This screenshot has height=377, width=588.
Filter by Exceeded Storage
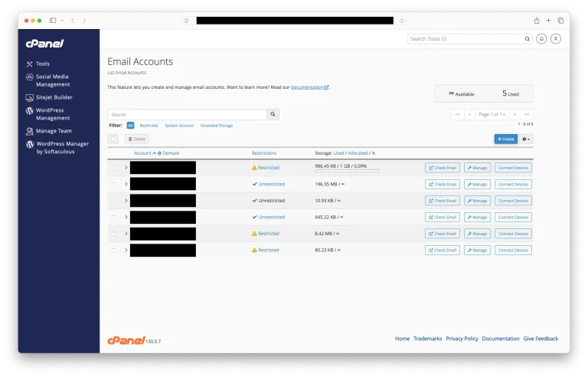pyautogui.click(x=217, y=125)
